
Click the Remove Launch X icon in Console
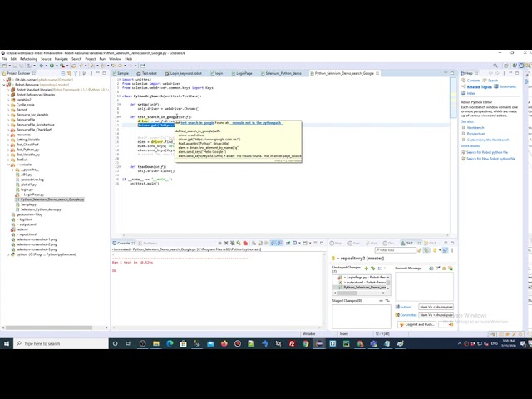[x=226, y=244]
